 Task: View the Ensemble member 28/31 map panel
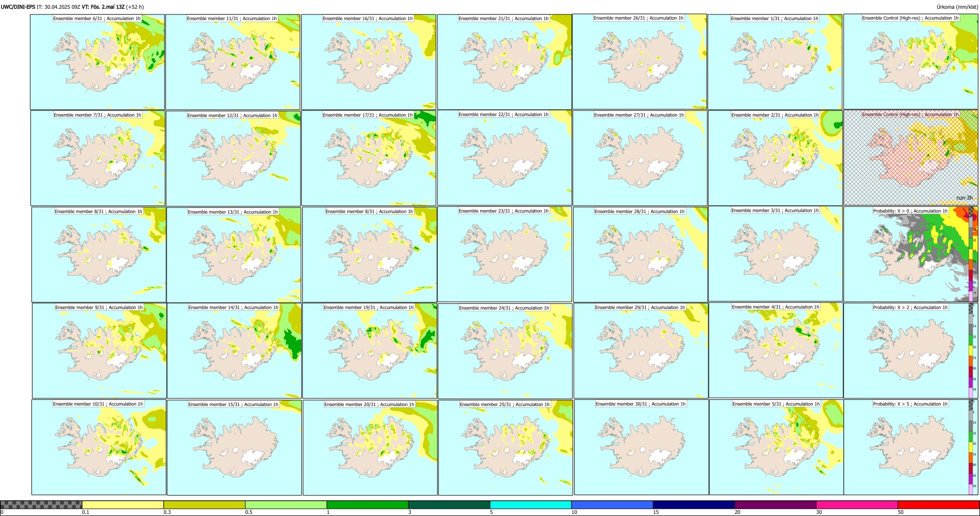[x=641, y=255]
